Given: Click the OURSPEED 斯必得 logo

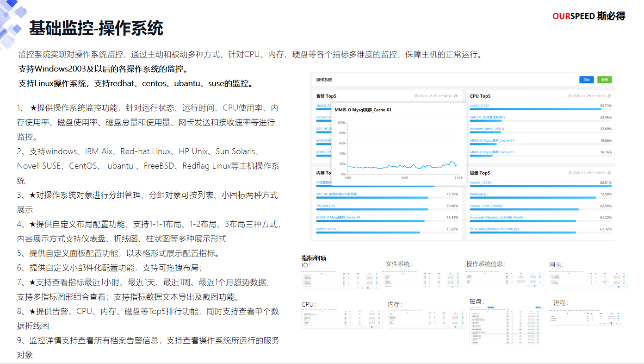Looking at the screenshot, I should coord(588,16).
